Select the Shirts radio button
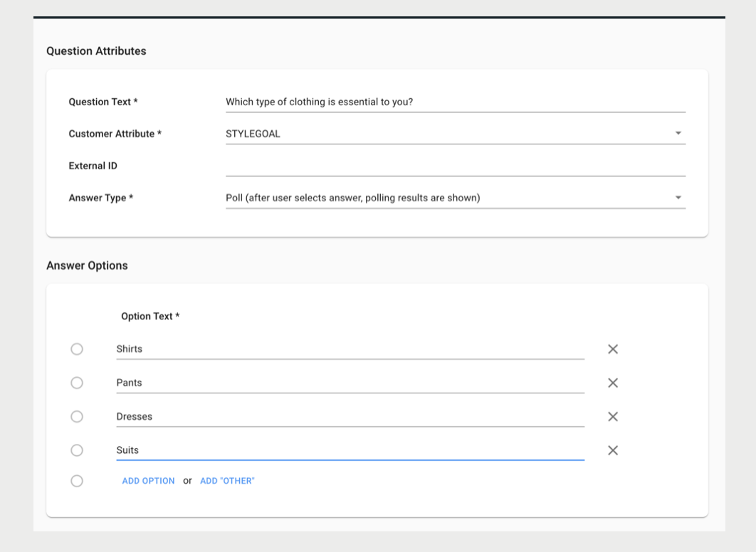Viewport: 756px width, 552px height. (x=77, y=349)
